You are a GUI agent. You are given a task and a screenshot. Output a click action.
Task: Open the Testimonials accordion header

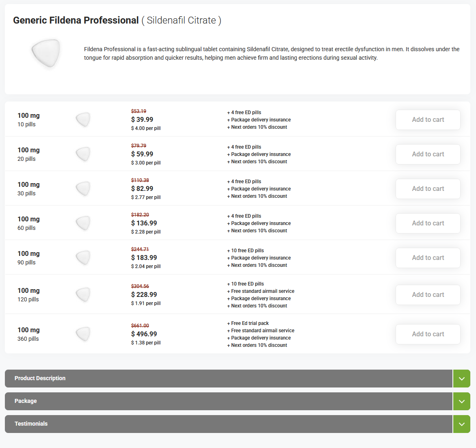[229, 424]
